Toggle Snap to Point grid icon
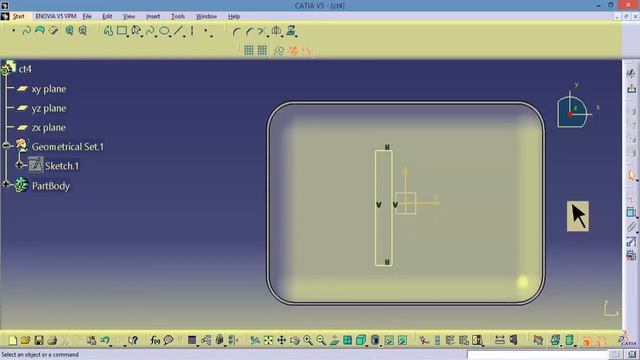 point(262,50)
